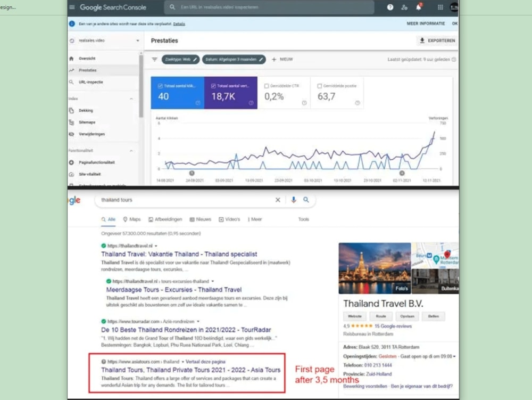The height and width of the screenshot is (400, 532).
Task: Clear the thailand tours search with X
Action: click(x=278, y=200)
